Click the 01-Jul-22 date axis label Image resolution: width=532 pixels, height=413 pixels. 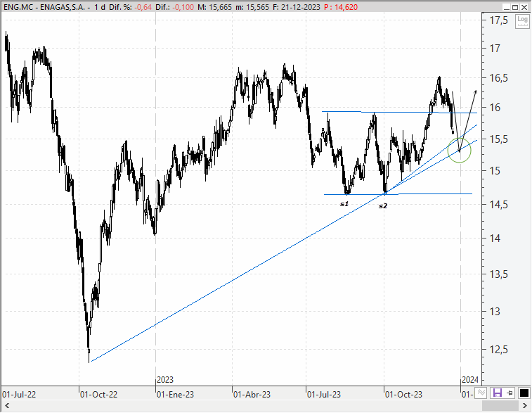coord(19,395)
